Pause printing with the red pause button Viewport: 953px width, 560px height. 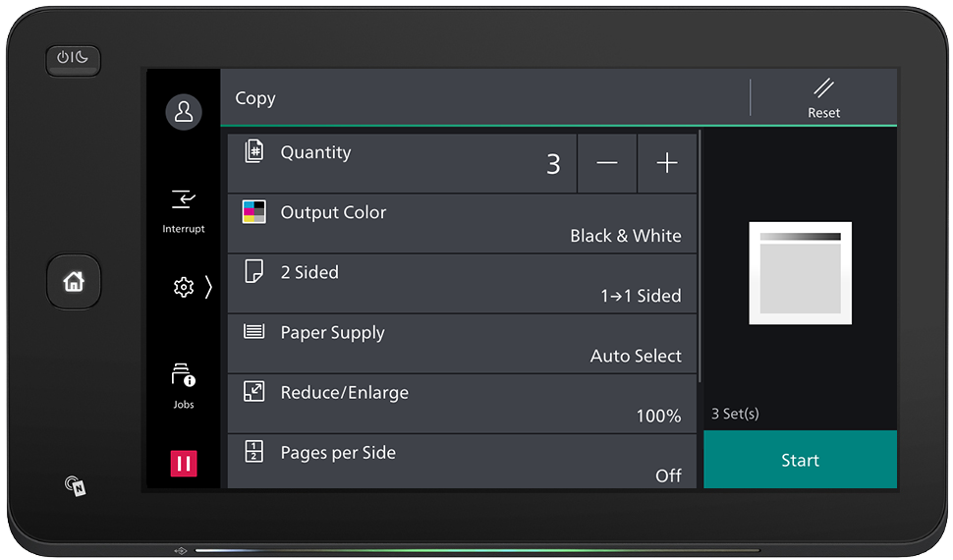184,464
